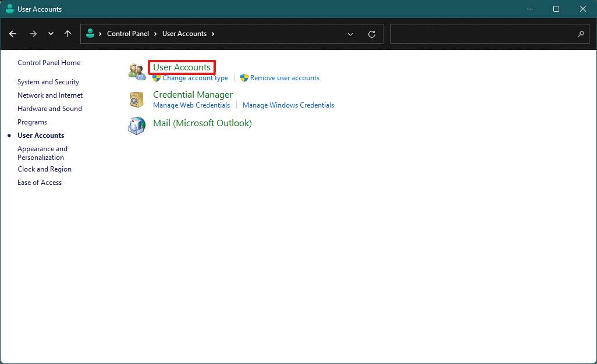Click Manage Windows Credentials link
The height and width of the screenshot is (364, 597).
coord(288,105)
